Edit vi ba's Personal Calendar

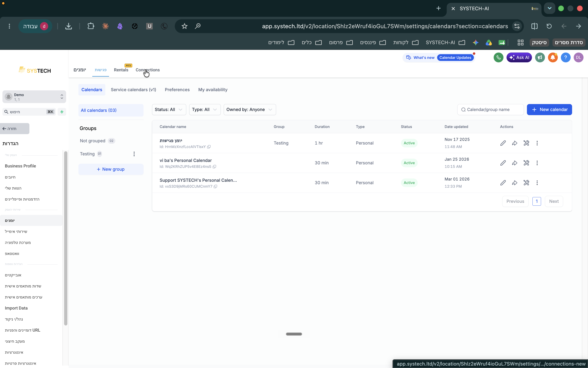[503, 163]
